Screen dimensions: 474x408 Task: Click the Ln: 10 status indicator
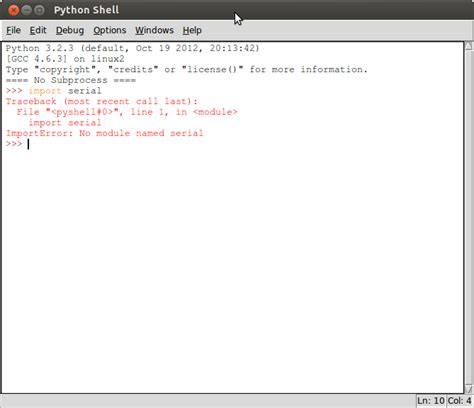coord(431,401)
